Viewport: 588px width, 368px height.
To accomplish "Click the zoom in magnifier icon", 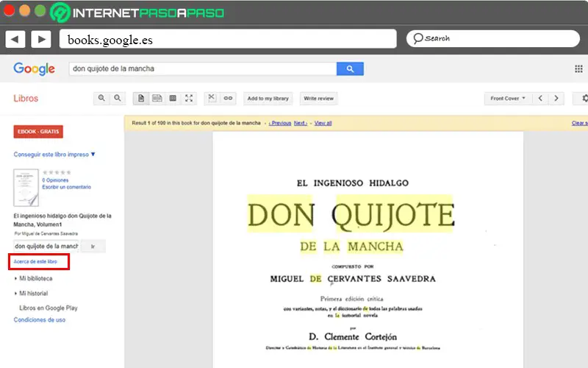I will point(101,98).
